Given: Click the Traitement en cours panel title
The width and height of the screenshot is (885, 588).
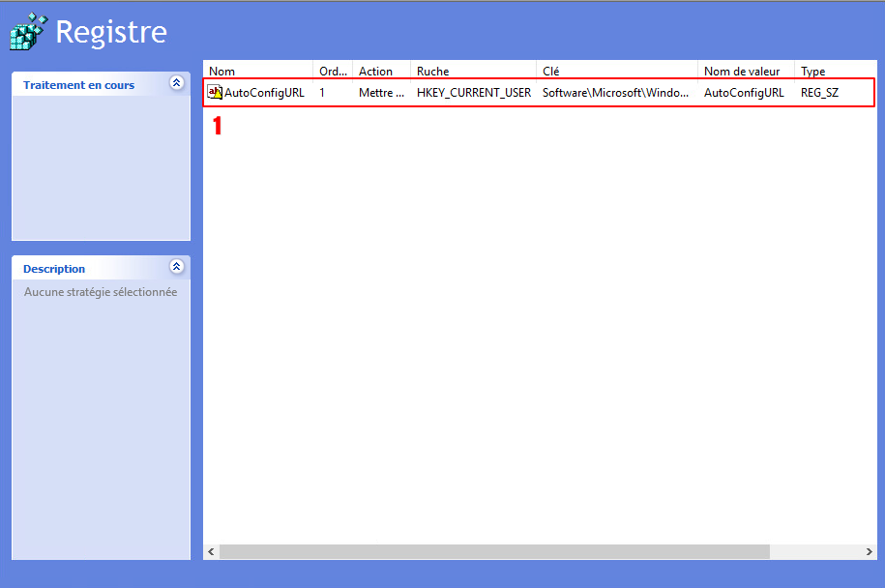Looking at the screenshot, I should (79, 85).
